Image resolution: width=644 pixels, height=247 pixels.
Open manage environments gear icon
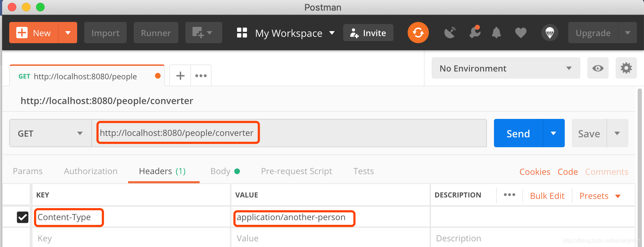pos(626,68)
